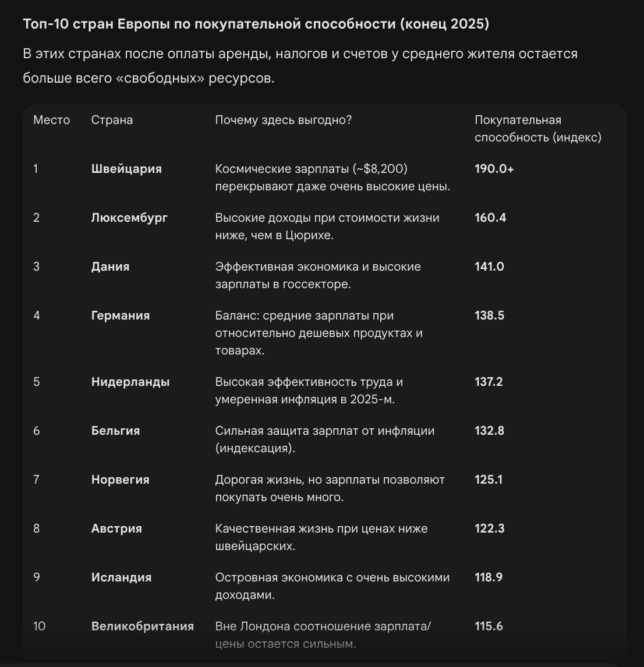Select the Люксембург country cell
The width and height of the screenshot is (644, 667).
(129, 218)
